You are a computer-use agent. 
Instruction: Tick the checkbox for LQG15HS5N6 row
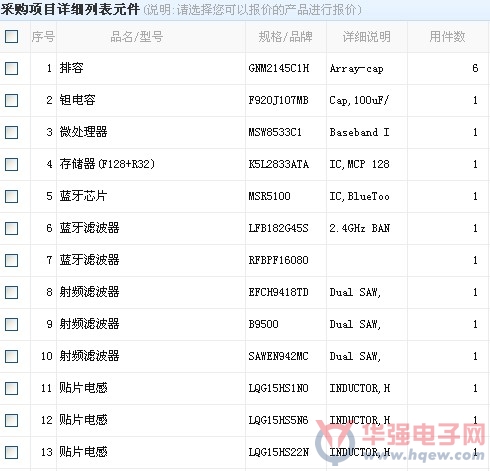point(11,420)
